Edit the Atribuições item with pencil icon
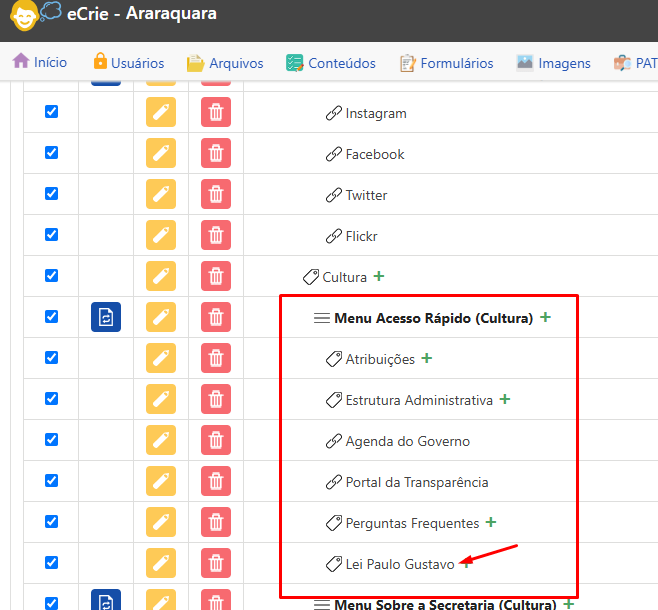The image size is (658, 610). point(160,359)
